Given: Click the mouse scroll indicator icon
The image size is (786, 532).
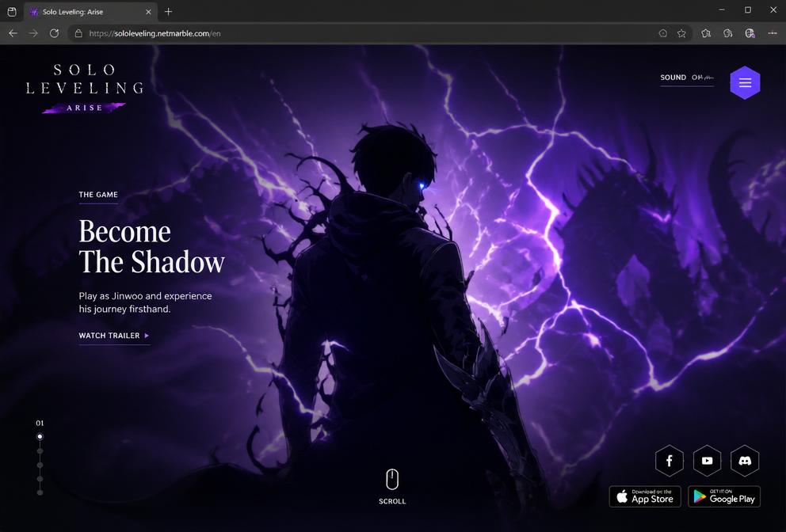Looking at the screenshot, I should tap(392, 480).
